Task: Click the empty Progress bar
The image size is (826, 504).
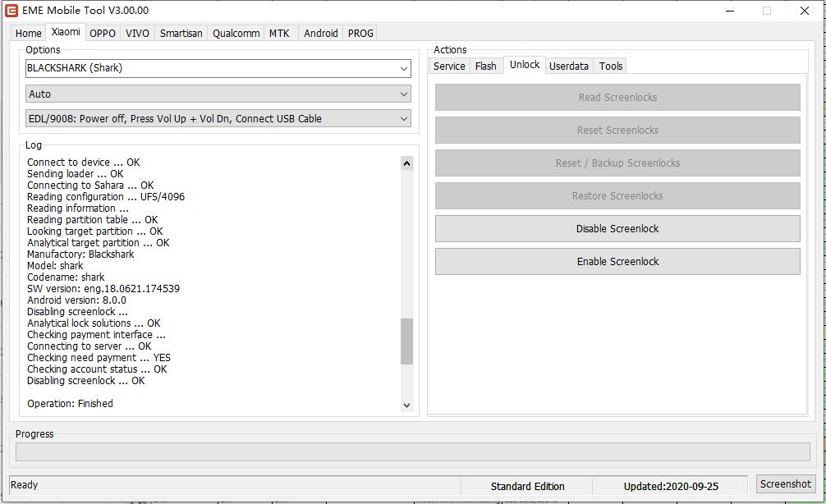Action: (x=412, y=451)
